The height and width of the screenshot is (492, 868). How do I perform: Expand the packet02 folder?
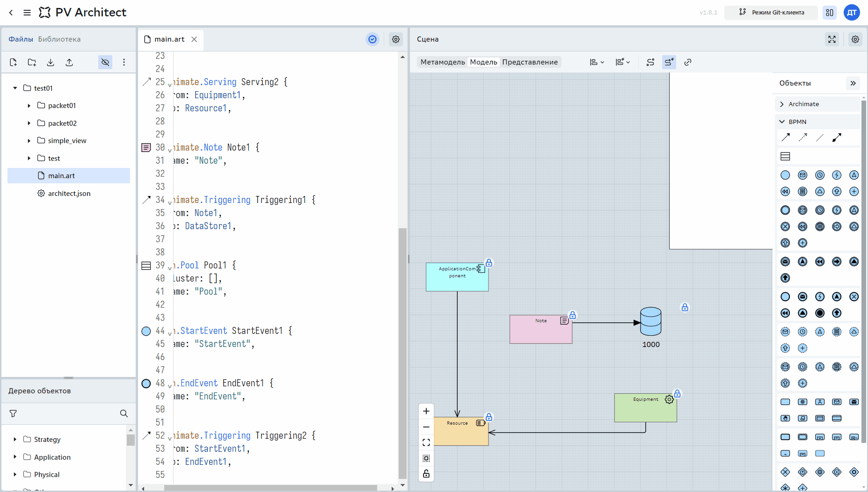[x=29, y=123]
